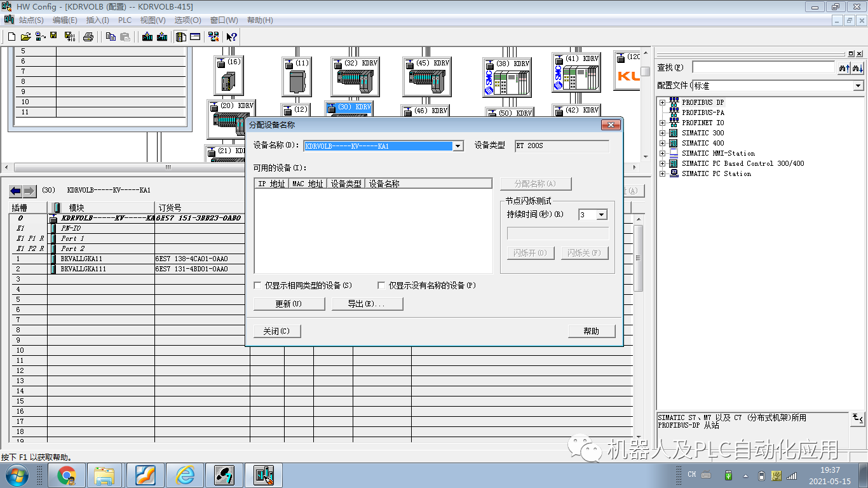Open the 设备名称 device name dropdown
This screenshot has width=868, height=488.
[457, 146]
